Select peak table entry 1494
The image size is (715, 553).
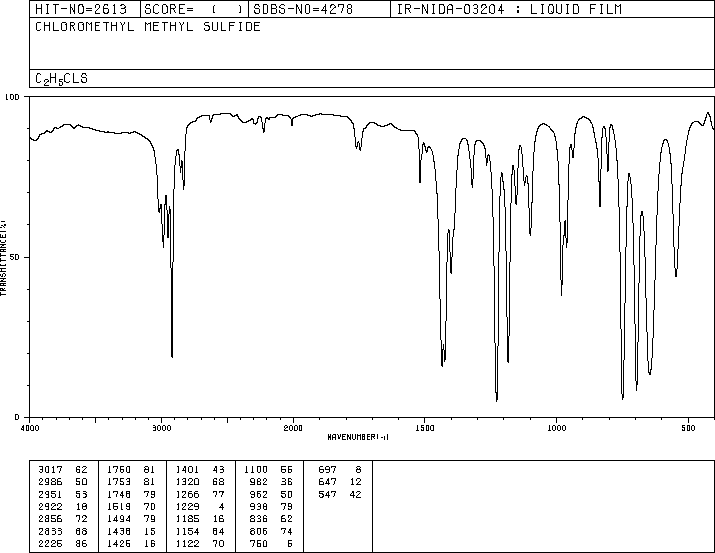coord(131,519)
